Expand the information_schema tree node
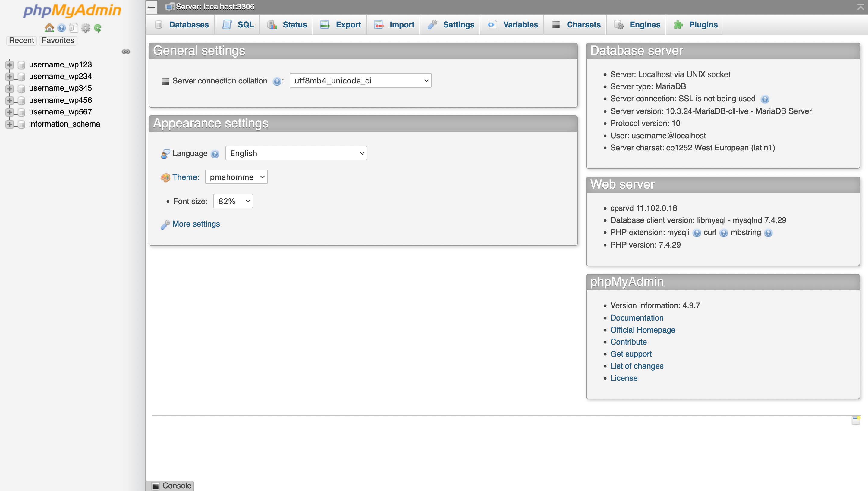Screen dimensions: 868x491 coord(9,124)
